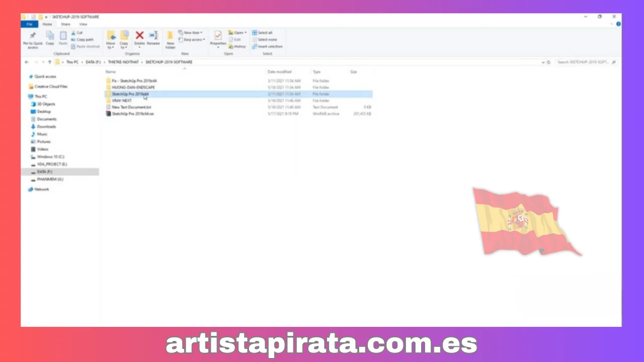Switch to the View ribbon tab
Viewport: 644px width, 362px height.
click(83, 24)
